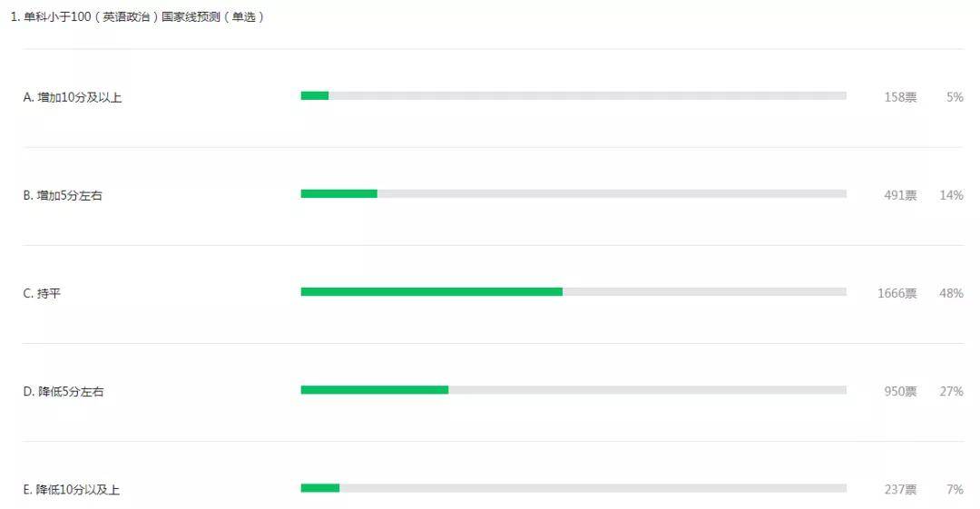This screenshot has width=980, height=509.
Task: Click the 5% percentage label
Action: coord(955,97)
